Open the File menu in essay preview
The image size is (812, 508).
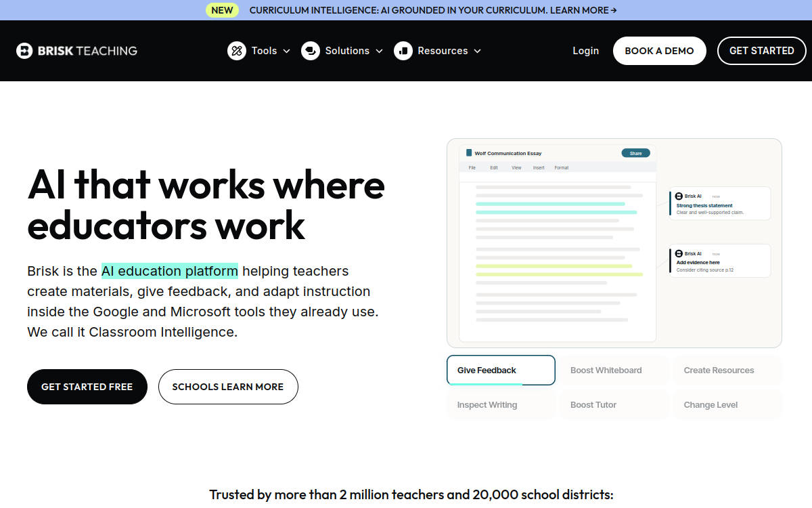pyautogui.click(x=472, y=167)
